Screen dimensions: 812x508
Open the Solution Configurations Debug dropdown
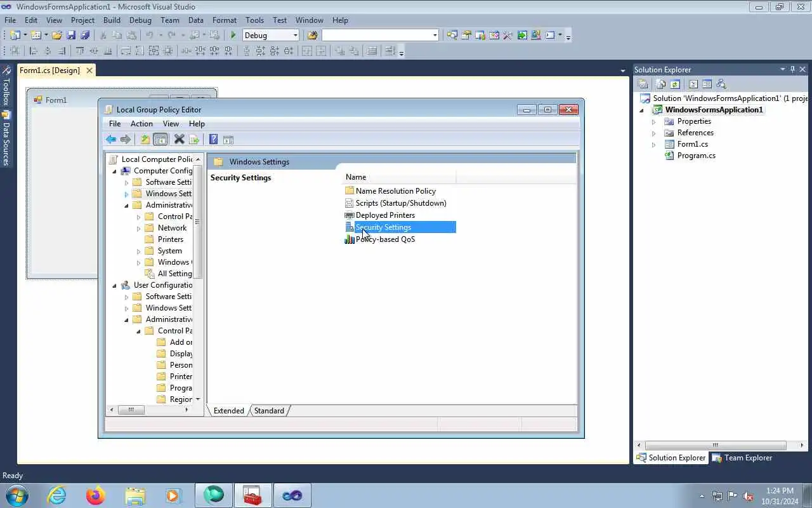(x=294, y=36)
